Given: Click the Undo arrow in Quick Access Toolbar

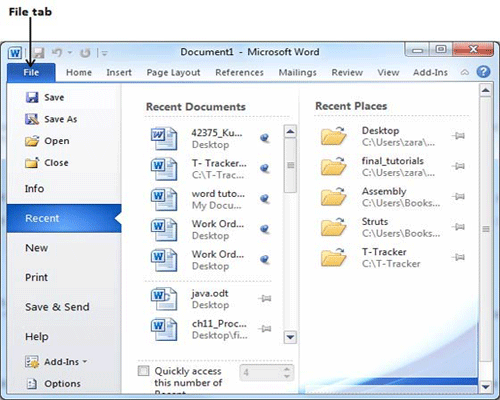Looking at the screenshot, I should point(57,52).
